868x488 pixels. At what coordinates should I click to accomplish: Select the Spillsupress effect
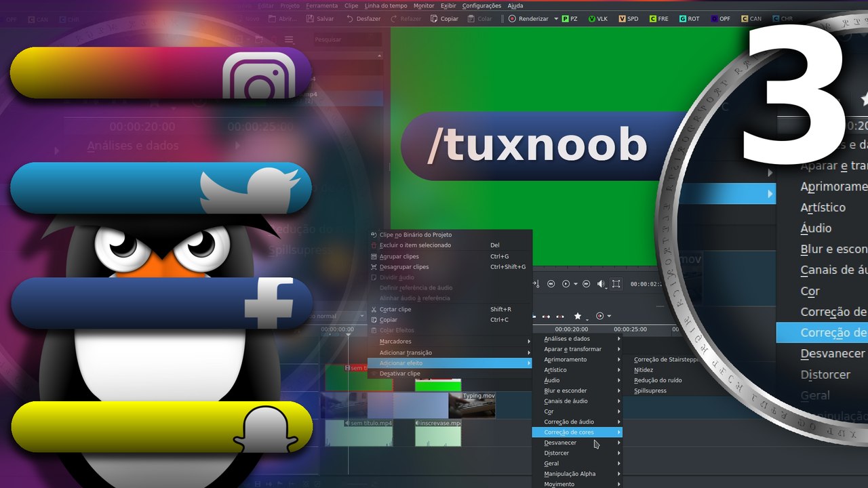click(x=650, y=391)
